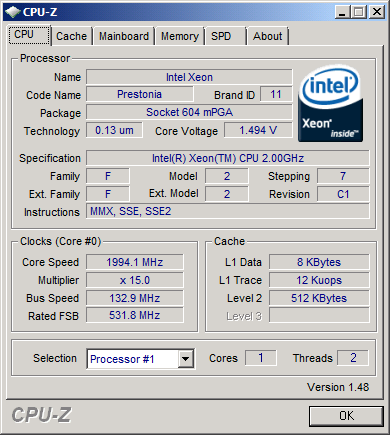
Task: Click the Brand ID value 11
Action: pos(276,94)
